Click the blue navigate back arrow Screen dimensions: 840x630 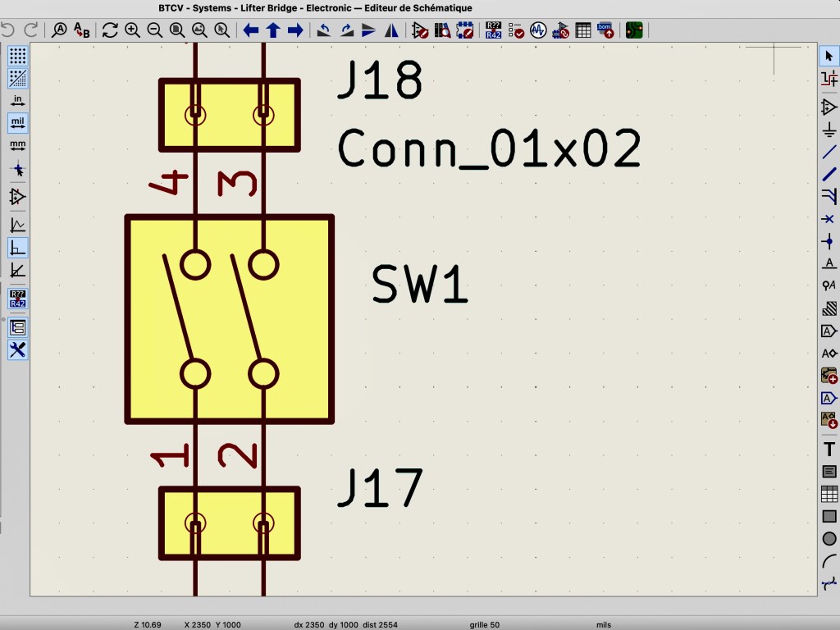coord(251,31)
